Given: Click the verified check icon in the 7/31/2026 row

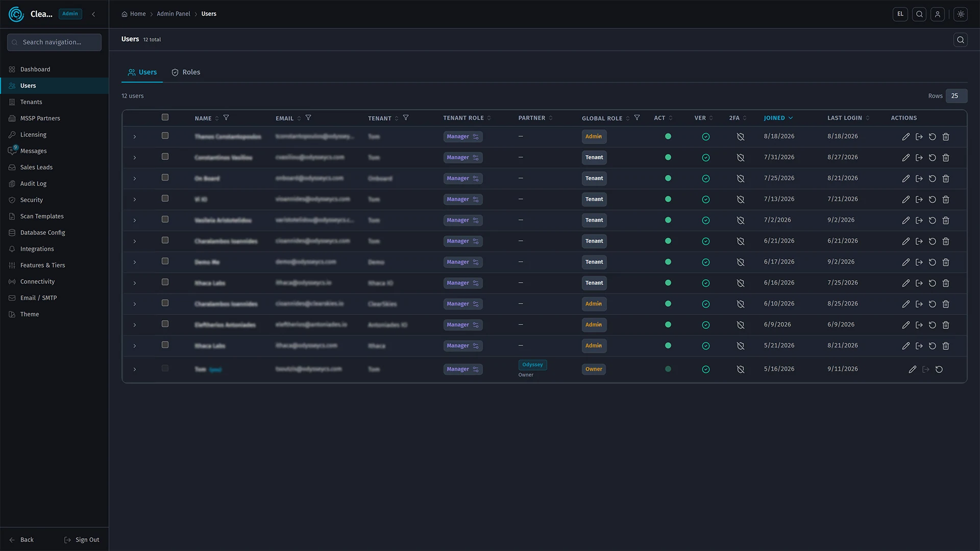Looking at the screenshot, I should (705, 158).
